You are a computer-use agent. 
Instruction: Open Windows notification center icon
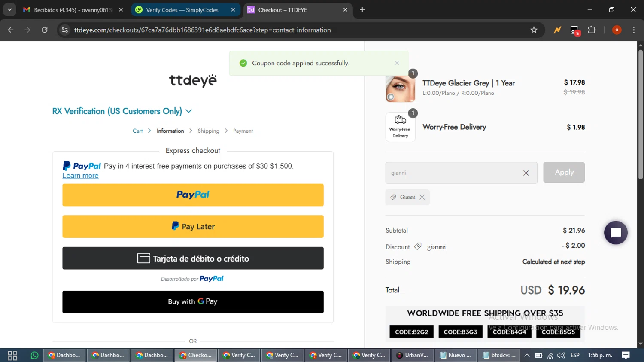click(626, 355)
